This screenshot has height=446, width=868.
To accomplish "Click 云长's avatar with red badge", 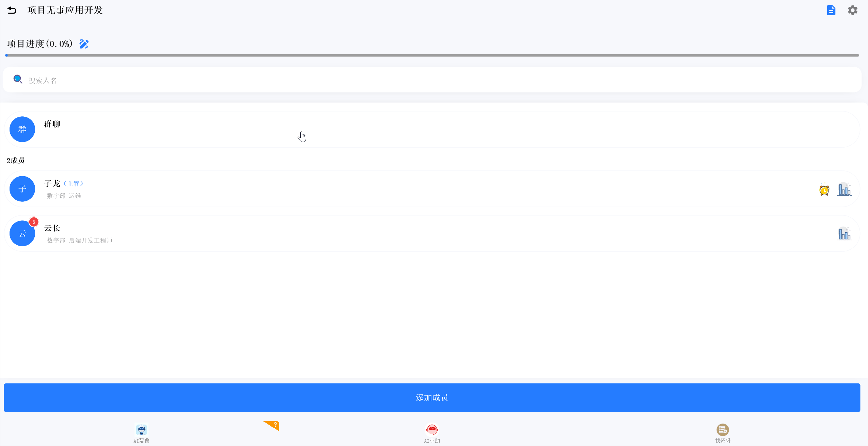I will point(22,233).
